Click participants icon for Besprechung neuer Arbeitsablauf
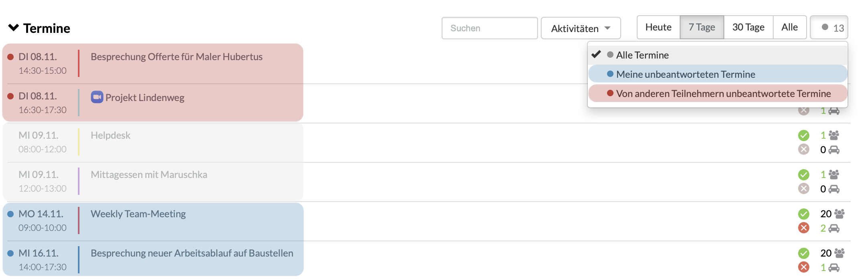 839,253
